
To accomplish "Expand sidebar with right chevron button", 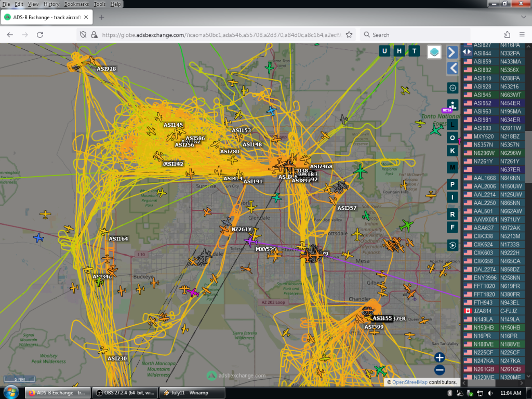I will [x=452, y=52].
